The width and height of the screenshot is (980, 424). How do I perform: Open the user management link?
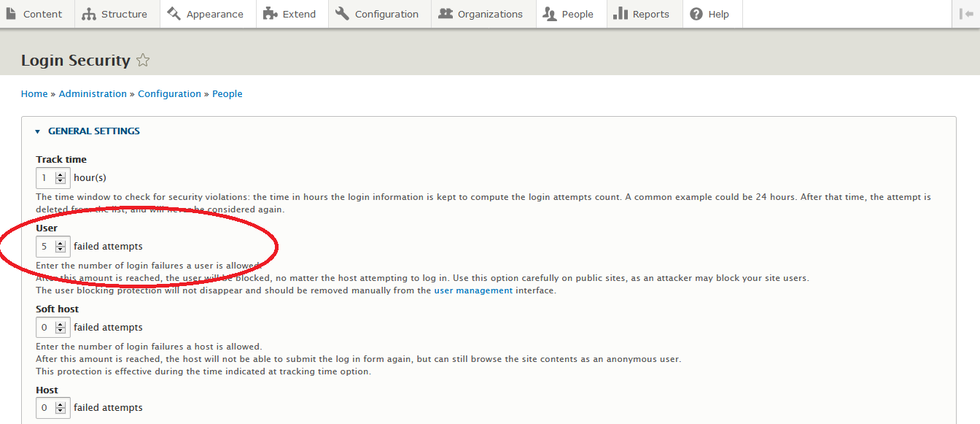pyautogui.click(x=473, y=290)
